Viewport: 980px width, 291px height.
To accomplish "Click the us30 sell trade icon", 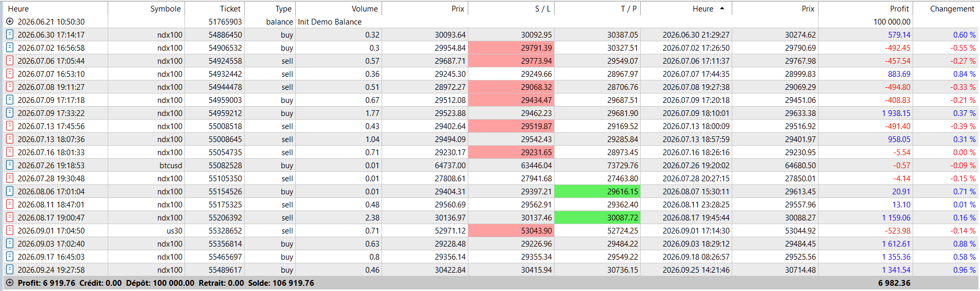I will [x=9, y=230].
